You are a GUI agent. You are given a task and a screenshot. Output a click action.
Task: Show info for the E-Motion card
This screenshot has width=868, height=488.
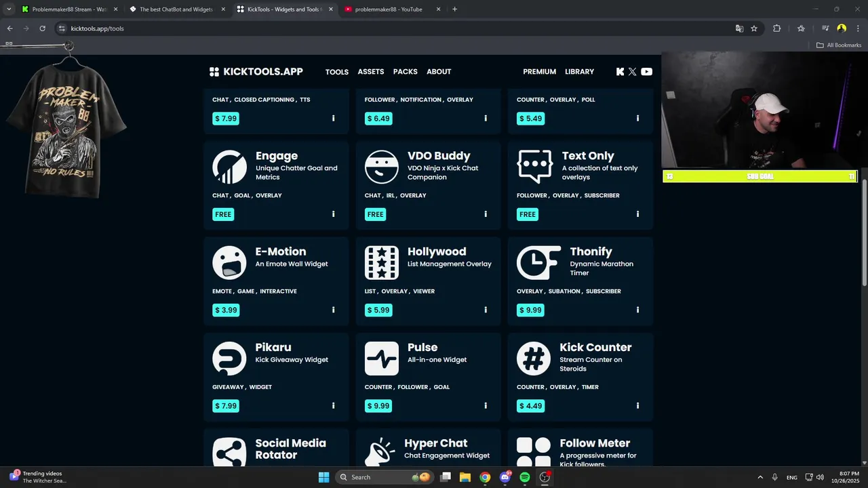coord(333,310)
